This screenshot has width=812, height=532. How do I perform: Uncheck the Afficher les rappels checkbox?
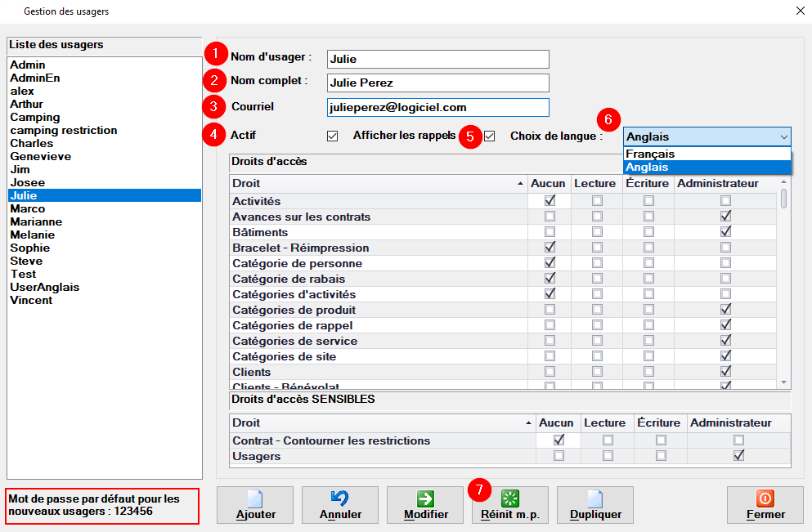pos(490,136)
